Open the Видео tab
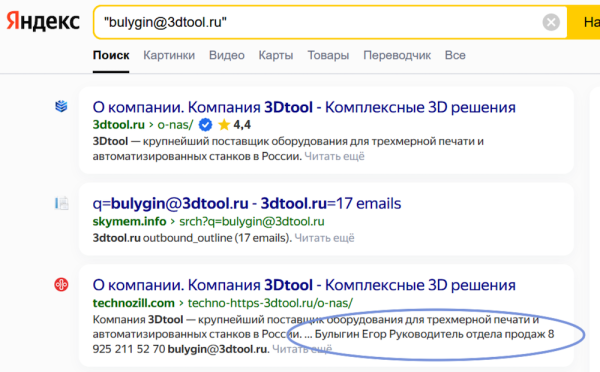The image size is (600, 372). point(227,55)
